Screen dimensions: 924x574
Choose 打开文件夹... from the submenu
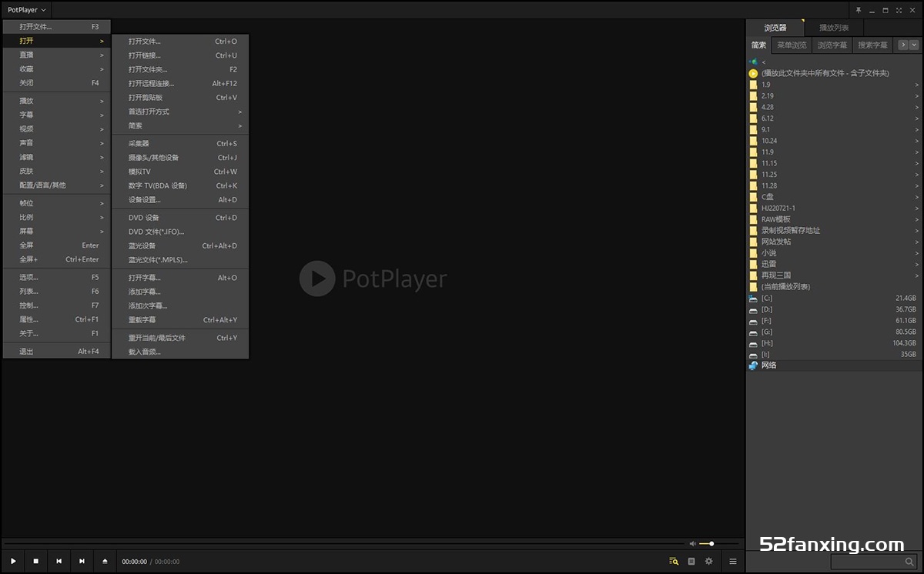181,69
